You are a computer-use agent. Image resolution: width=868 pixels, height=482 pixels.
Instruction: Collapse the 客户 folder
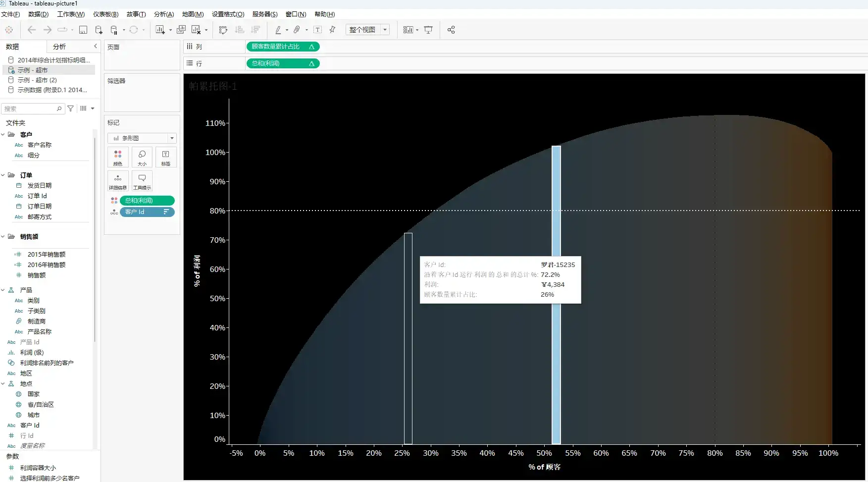[x=3, y=134]
